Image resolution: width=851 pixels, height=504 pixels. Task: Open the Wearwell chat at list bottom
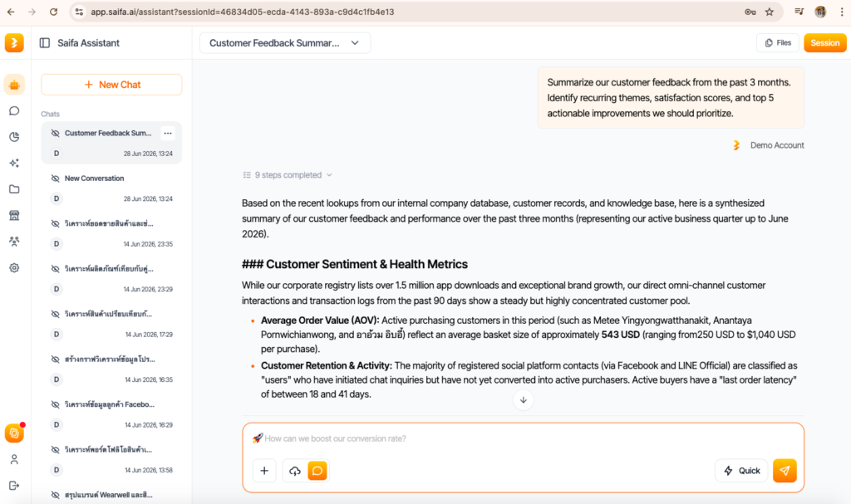click(x=111, y=495)
